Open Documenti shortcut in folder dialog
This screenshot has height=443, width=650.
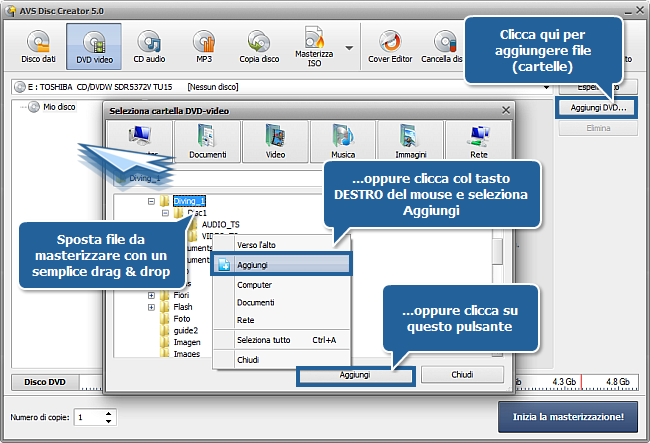pyautogui.click(x=207, y=142)
